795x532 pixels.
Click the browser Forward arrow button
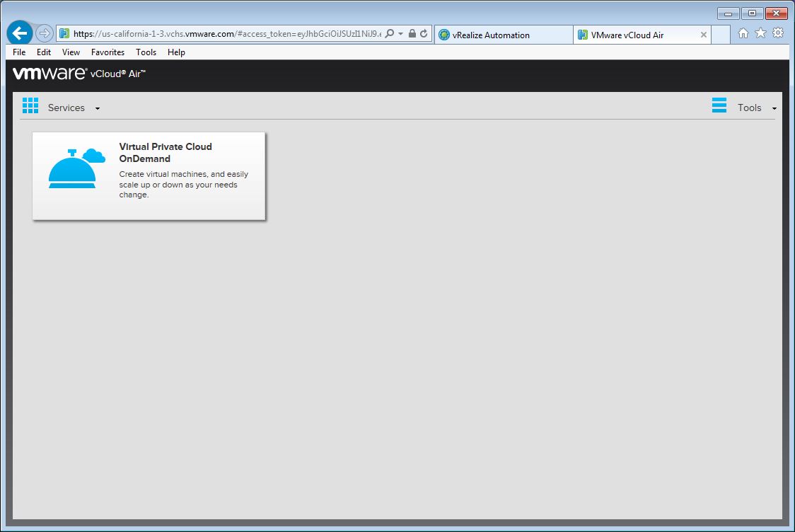pyautogui.click(x=44, y=33)
